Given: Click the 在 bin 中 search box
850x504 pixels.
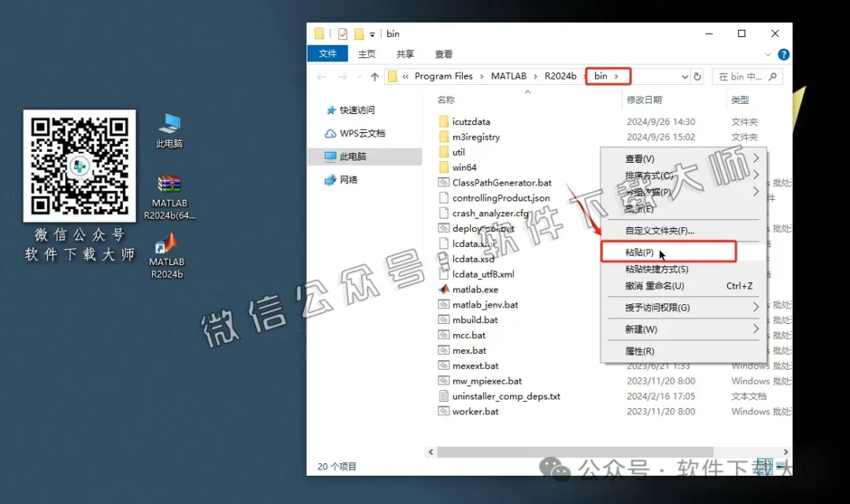Looking at the screenshot, I should 747,77.
